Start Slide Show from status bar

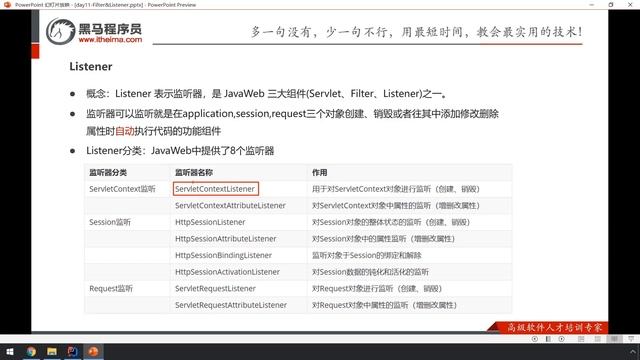tap(631, 339)
